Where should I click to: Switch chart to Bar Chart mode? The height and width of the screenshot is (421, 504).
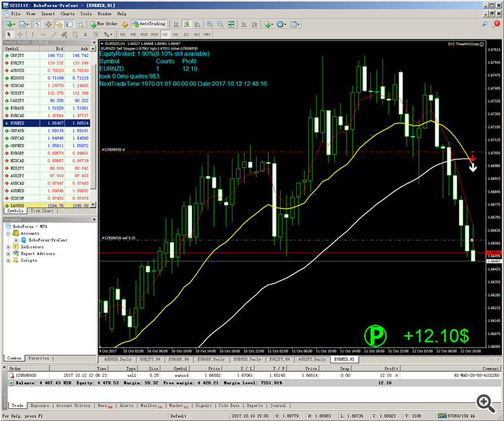176,24
